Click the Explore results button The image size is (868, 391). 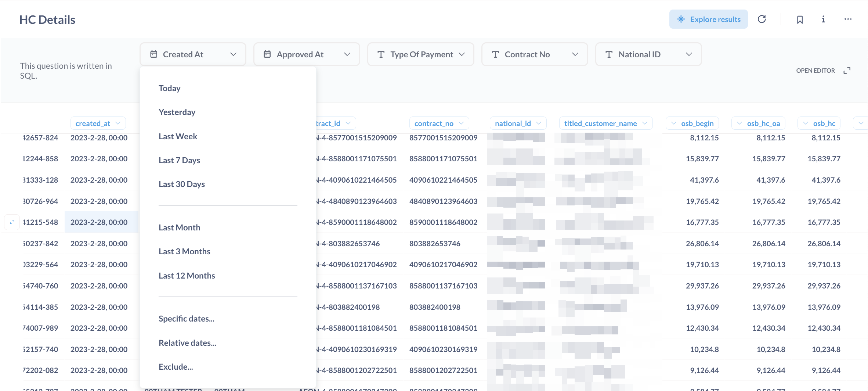point(708,19)
